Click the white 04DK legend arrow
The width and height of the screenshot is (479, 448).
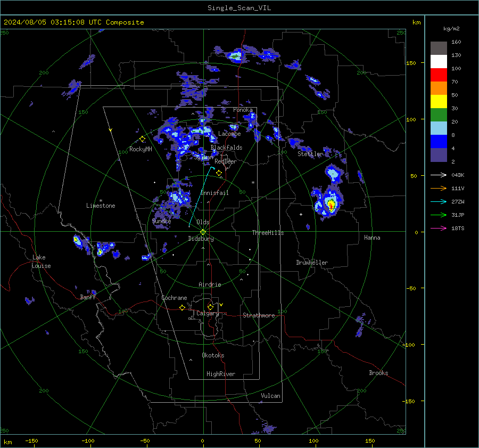point(439,175)
